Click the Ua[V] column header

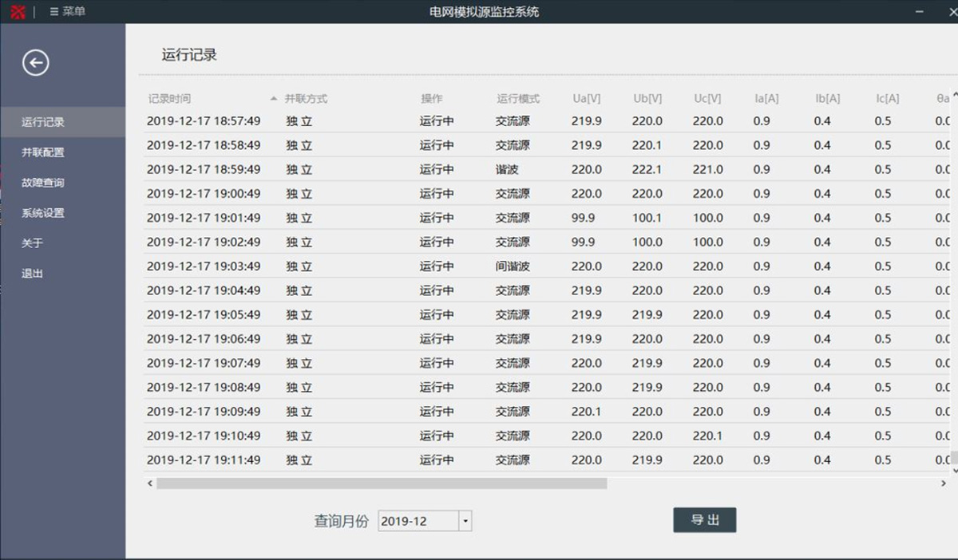click(587, 99)
